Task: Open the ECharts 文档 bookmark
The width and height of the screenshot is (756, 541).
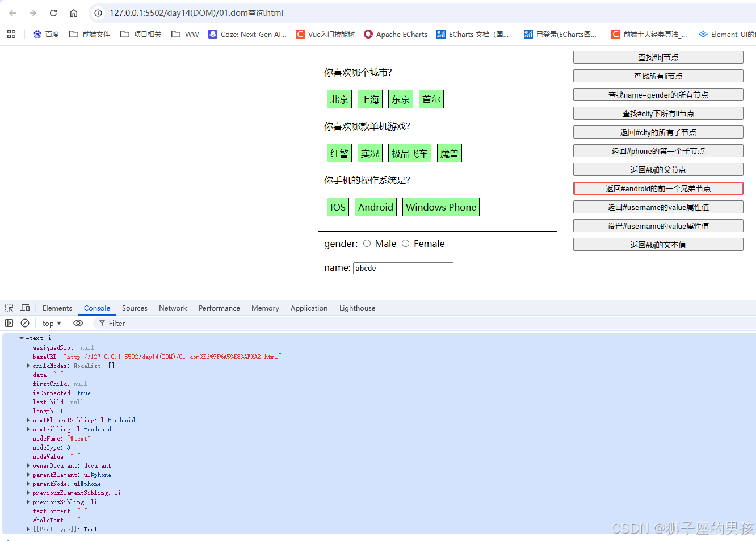Action: [473, 34]
